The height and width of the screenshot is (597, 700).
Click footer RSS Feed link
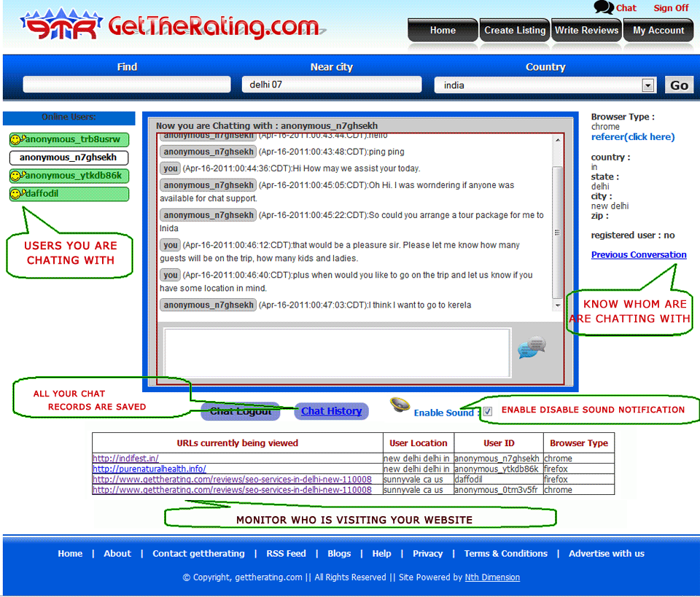[x=286, y=554]
